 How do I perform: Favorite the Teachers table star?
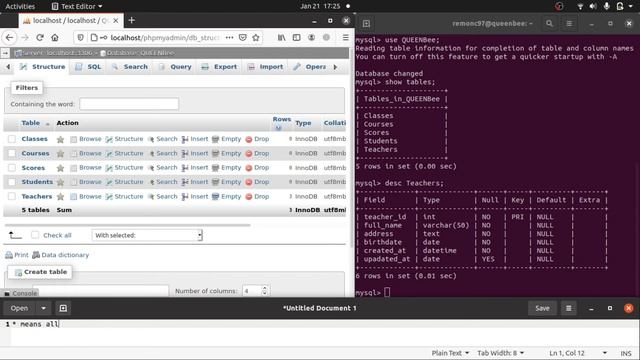pos(60,197)
